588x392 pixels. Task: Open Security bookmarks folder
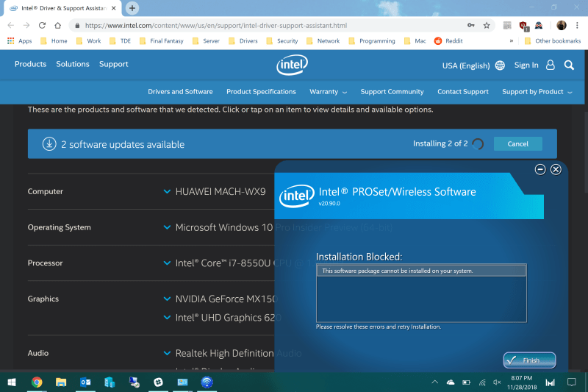click(282, 41)
